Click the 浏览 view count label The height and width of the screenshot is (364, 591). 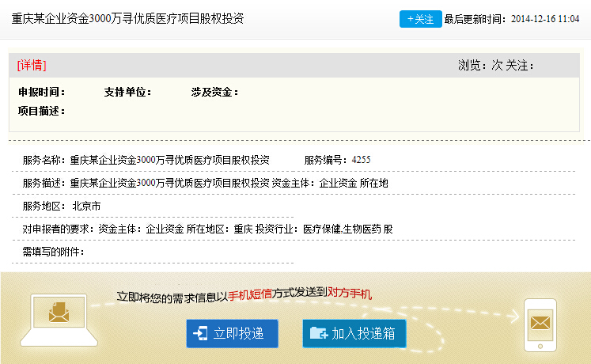click(470, 65)
